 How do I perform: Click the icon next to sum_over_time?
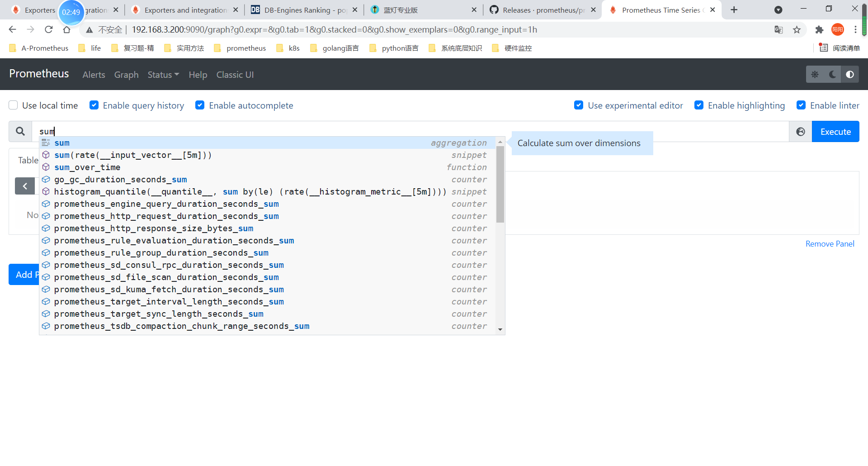[46, 167]
